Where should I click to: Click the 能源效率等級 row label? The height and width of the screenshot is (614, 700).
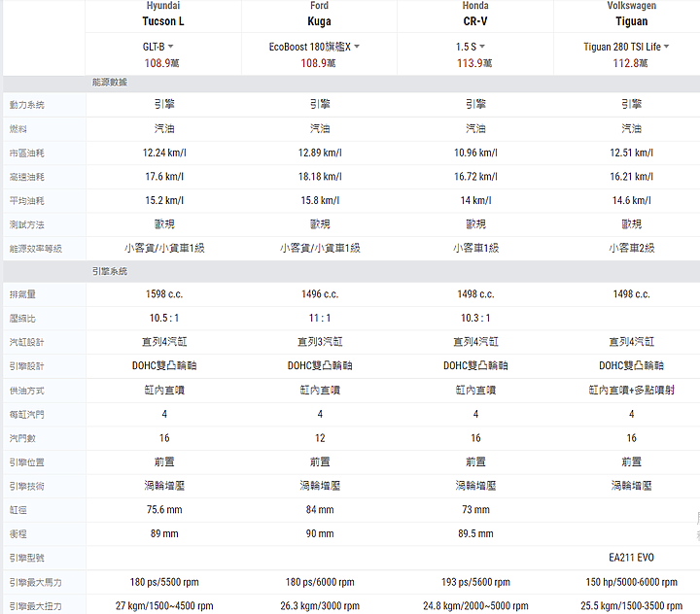(x=36, y=249)
